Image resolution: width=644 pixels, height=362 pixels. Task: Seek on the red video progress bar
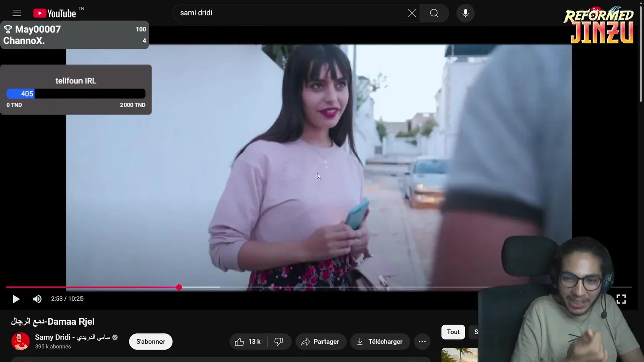(92, 287)
